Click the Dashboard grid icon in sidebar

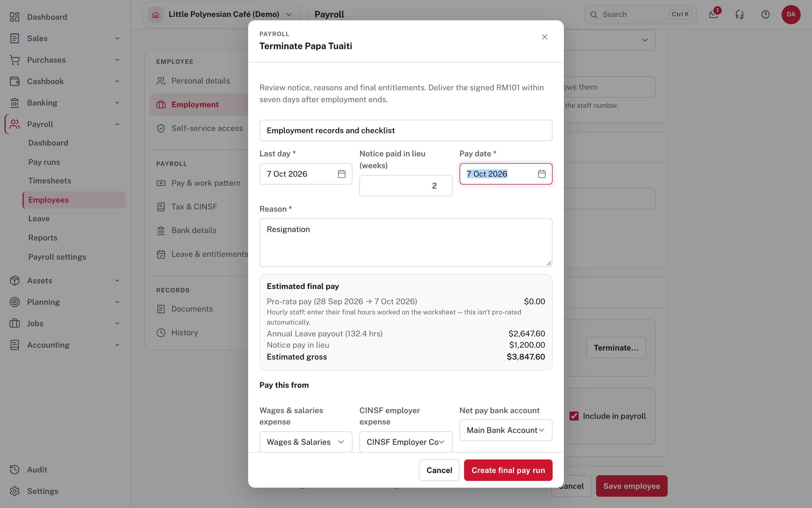point(14,17)
